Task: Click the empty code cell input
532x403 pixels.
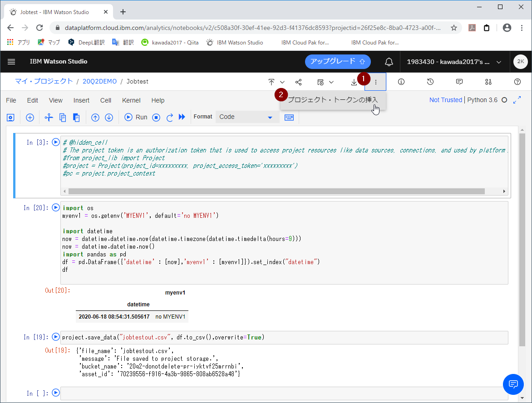Action: (x=284, y=393)
